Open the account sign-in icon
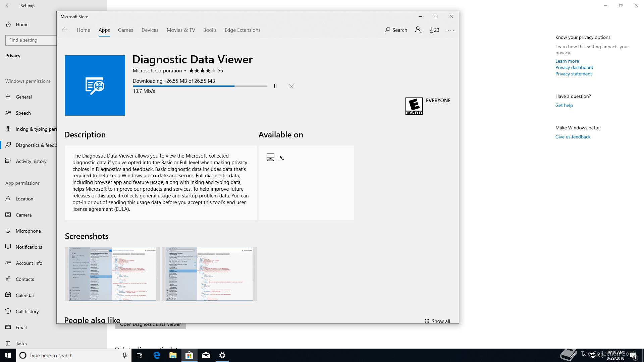644x362 pixels. pos(418,30)
